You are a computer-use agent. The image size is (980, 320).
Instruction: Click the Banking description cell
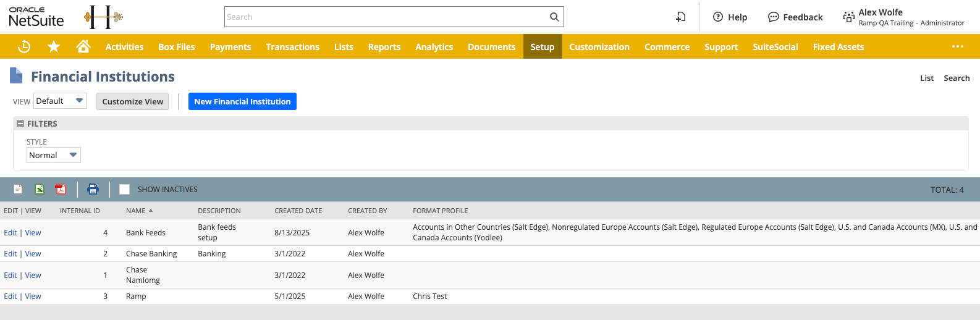(212, 254)
